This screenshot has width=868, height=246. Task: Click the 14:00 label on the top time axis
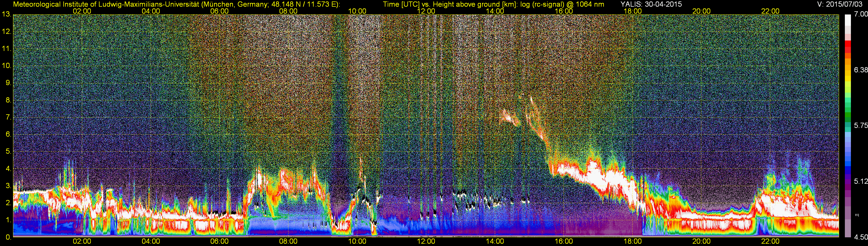(495, 11)
